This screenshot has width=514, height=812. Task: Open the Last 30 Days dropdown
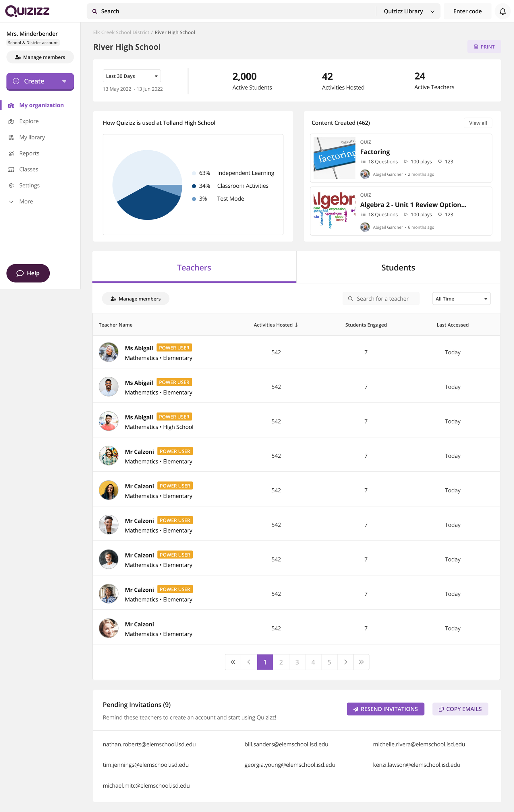point(132,76)
